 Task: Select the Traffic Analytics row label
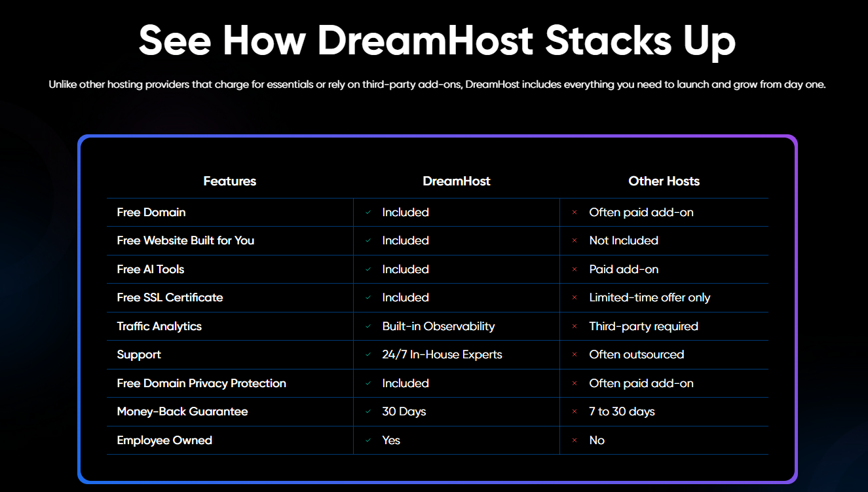coord(159,326)
